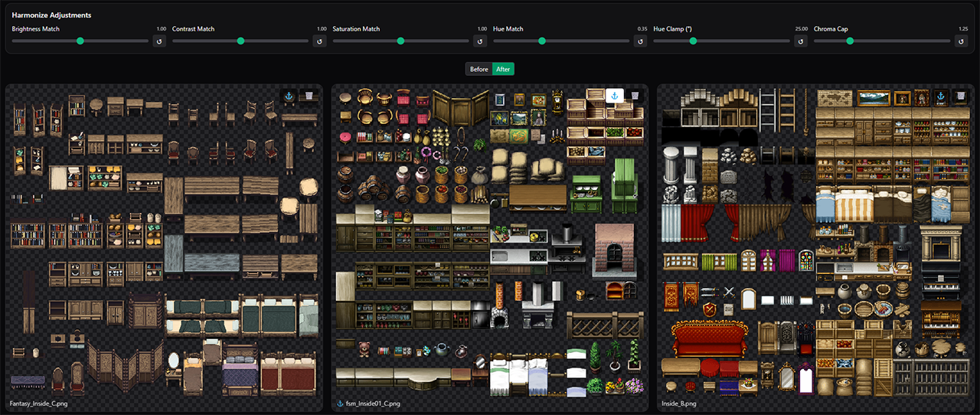
Task: Click the Contrast Match value 1.00
Action: 322,28
